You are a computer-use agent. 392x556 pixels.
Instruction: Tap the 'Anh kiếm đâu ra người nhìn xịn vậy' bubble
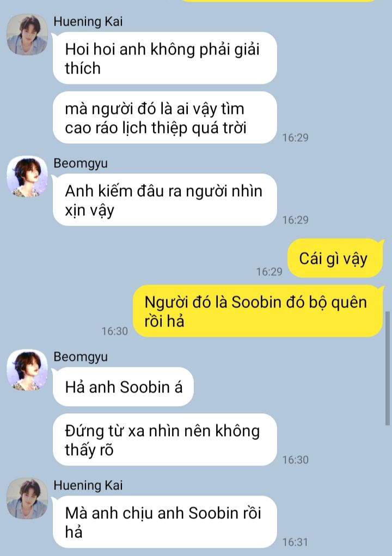click(164, 200)
